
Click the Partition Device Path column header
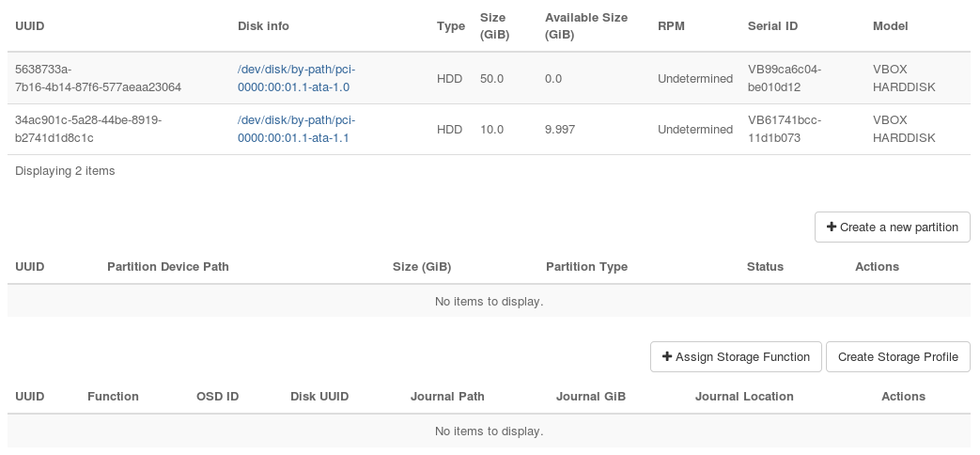pyautogui.click(x=168, y=267)
